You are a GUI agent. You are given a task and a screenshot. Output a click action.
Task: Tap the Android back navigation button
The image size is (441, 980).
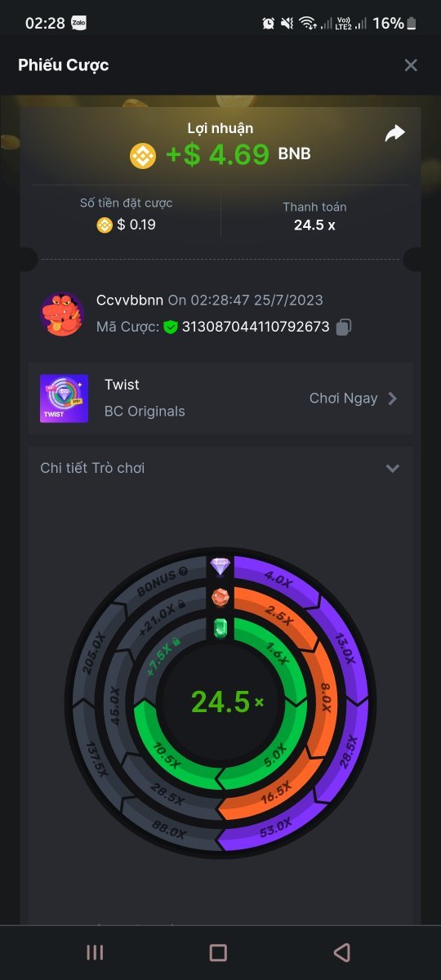pos(342,952)
